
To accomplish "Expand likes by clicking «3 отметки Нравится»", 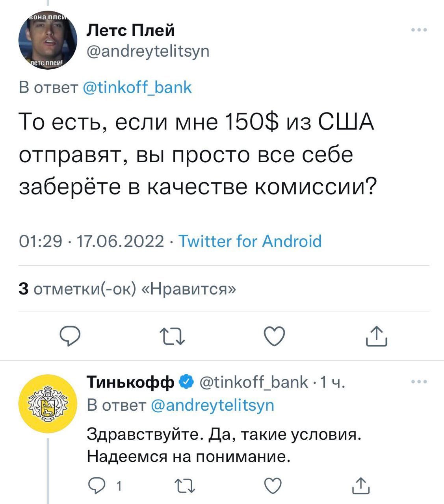I will click(126, 289).
